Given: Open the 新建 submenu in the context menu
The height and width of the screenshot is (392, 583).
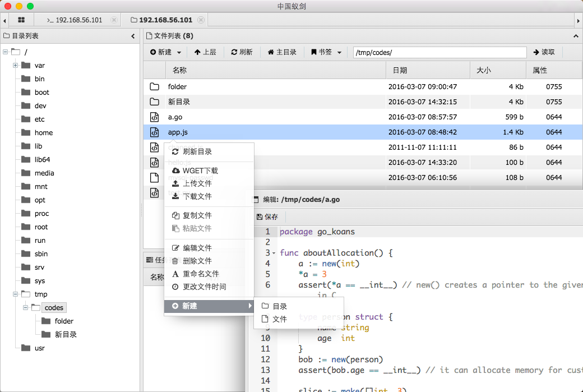Looking at the screenshot, I should tap(209, 306).
